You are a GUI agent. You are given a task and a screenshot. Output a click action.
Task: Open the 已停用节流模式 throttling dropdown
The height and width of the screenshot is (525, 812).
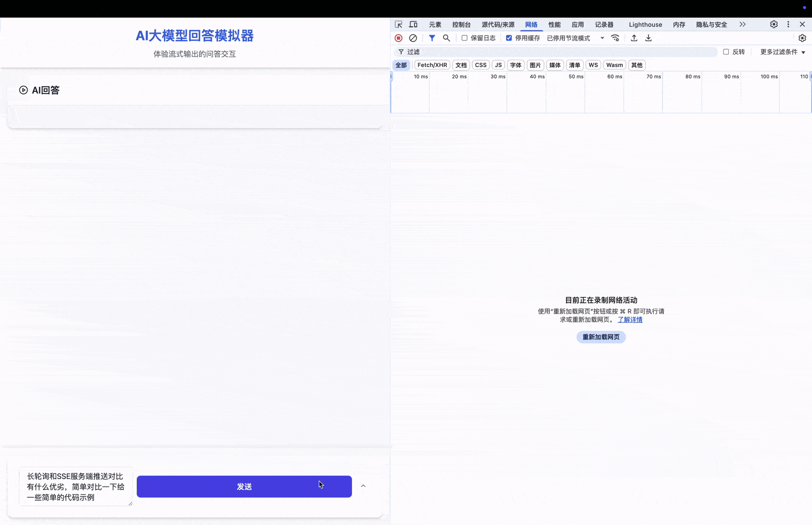pos(576,38)
